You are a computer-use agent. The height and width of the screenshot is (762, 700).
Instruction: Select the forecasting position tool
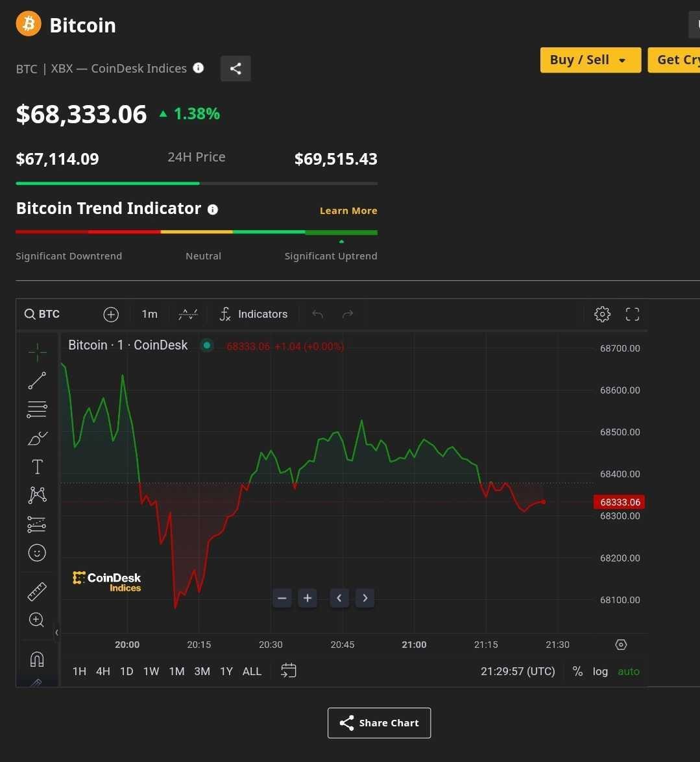(x=38, y=525)
